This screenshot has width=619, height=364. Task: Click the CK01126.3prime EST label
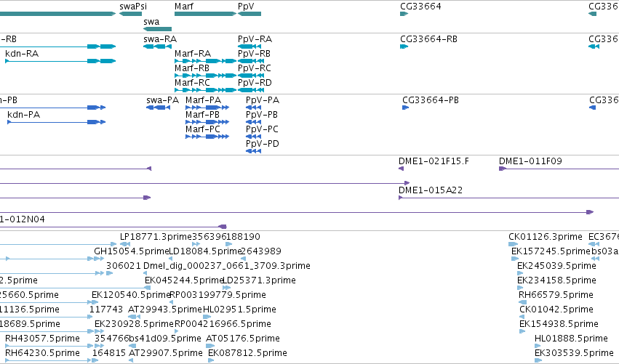546,237
